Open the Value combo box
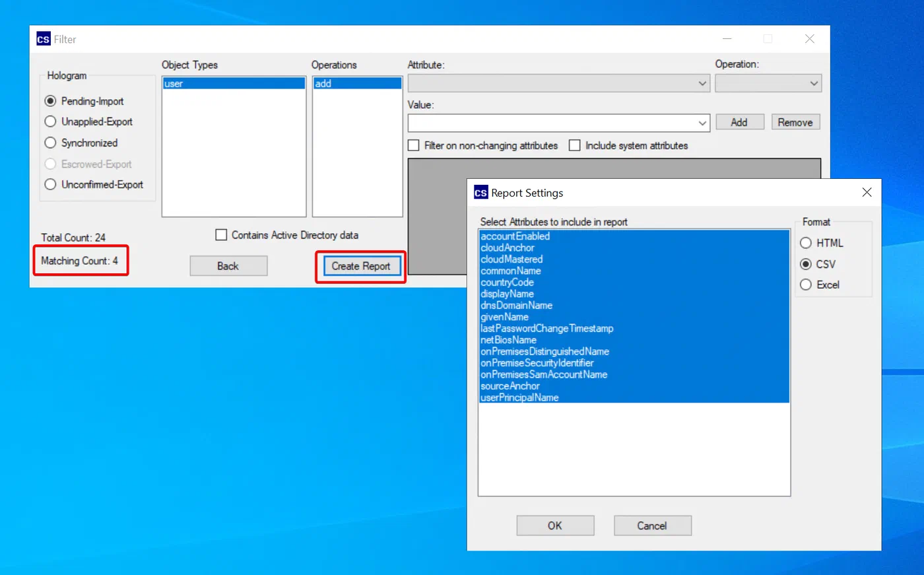This screenshot has height=575, width=924. 559,123
